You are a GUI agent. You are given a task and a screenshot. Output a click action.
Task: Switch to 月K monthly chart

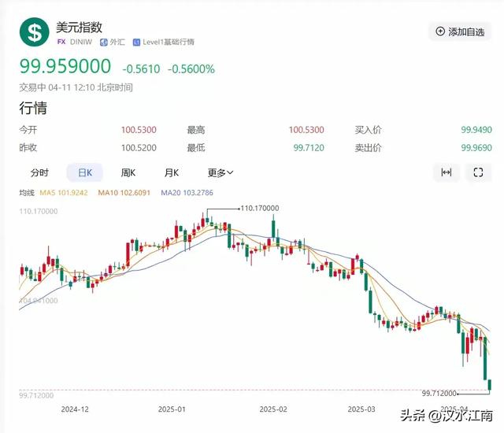coord(171,172)
